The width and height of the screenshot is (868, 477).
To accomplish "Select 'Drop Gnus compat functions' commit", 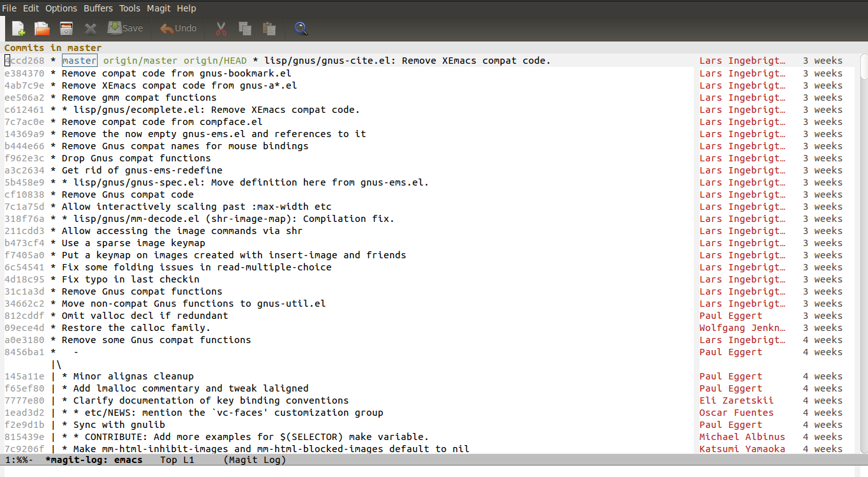I will [136, 158].
